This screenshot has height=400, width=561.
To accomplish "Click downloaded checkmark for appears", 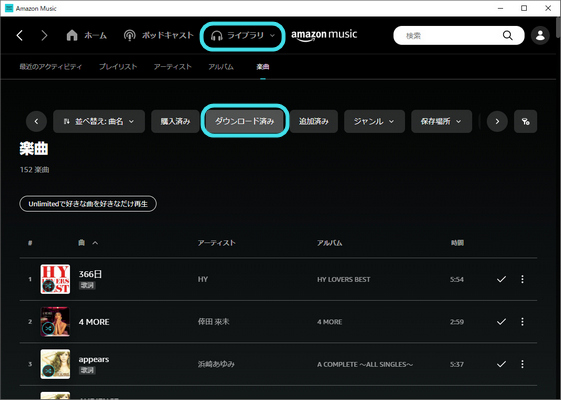I will click(x=501, y=364).
